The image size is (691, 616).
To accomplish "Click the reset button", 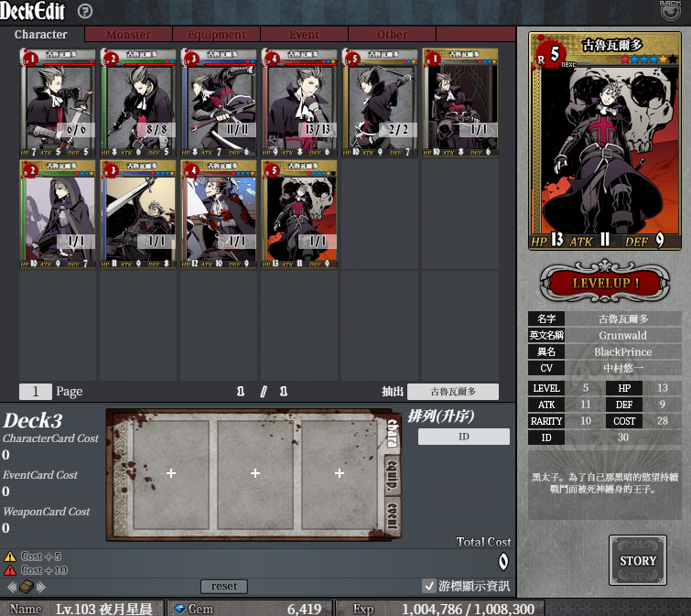I will pos(224,587).
